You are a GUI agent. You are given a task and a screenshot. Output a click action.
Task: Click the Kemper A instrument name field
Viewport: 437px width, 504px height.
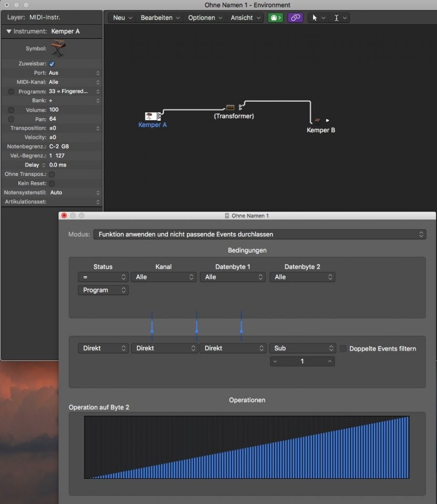click(x=66, y=31)
